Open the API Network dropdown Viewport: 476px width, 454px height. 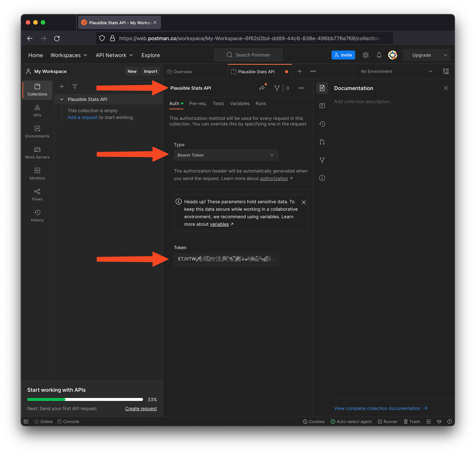(114, 55)
